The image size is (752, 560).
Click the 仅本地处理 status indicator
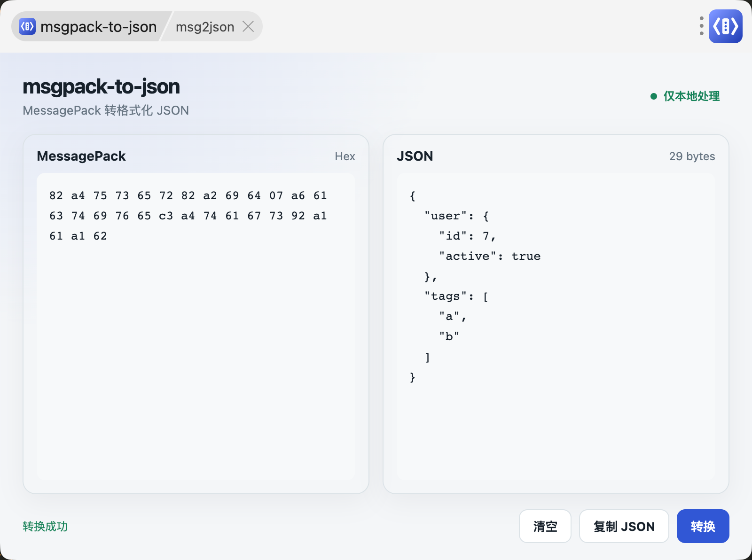click(x=685, y=96)
